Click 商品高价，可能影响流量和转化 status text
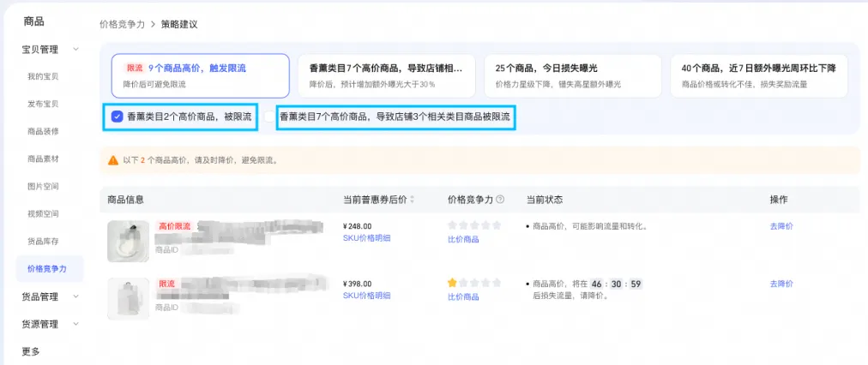 pos(590,226)
